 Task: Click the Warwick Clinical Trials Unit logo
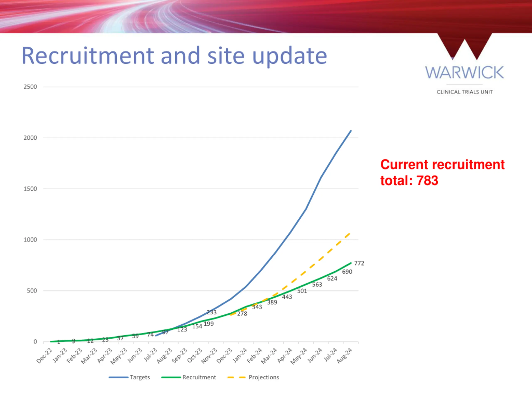(x=464, y=64)
